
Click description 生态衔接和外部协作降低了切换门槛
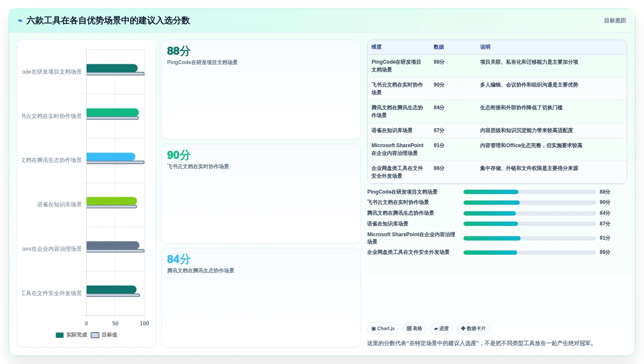pos(521,108)
